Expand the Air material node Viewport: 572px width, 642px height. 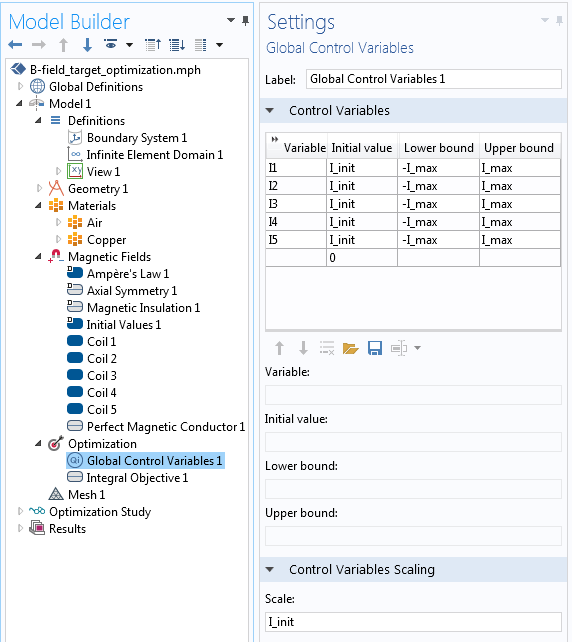point(58,222)
